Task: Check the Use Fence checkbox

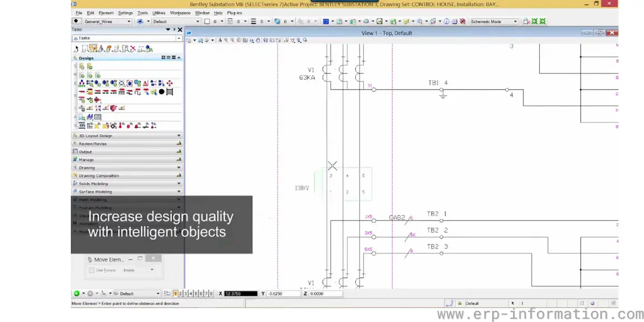Action: click(x=92, y=270)
